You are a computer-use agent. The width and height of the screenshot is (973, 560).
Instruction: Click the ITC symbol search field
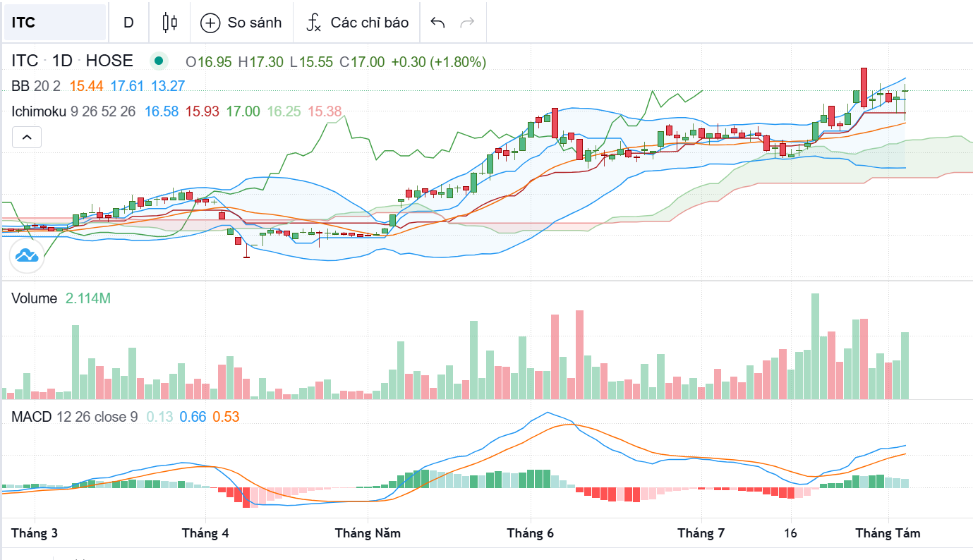pyautogui.click(x=55, y=23)
